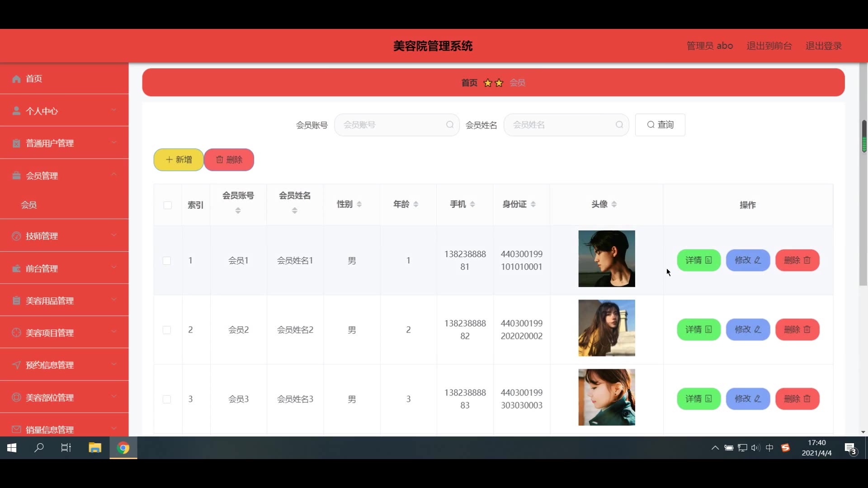This screenshot has width=868, height=488.
Task: Click 详情 for 会员3
Action: point(698,399)
